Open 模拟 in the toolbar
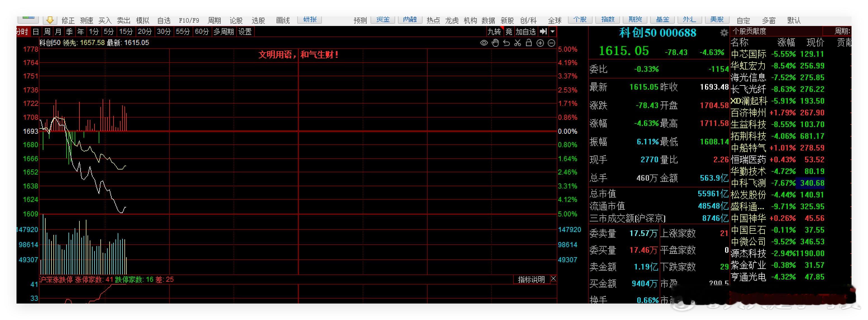Screen dimensions: 868x320 pos(143,21)
